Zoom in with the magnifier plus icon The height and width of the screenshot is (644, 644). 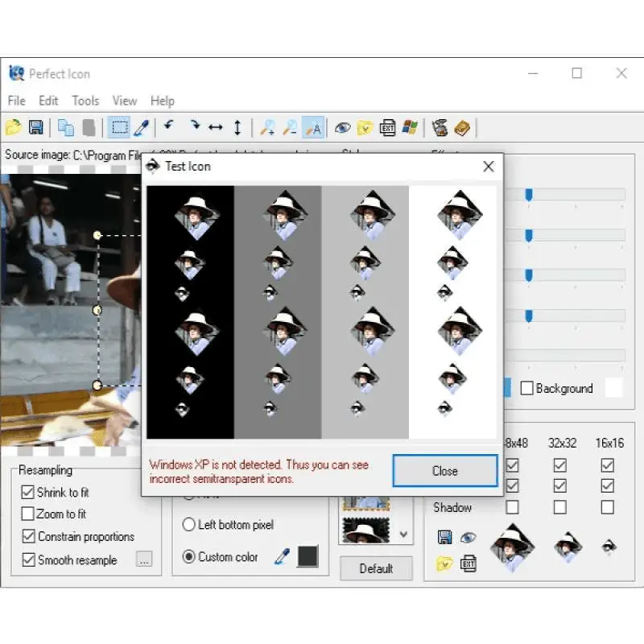click(268, 127)
